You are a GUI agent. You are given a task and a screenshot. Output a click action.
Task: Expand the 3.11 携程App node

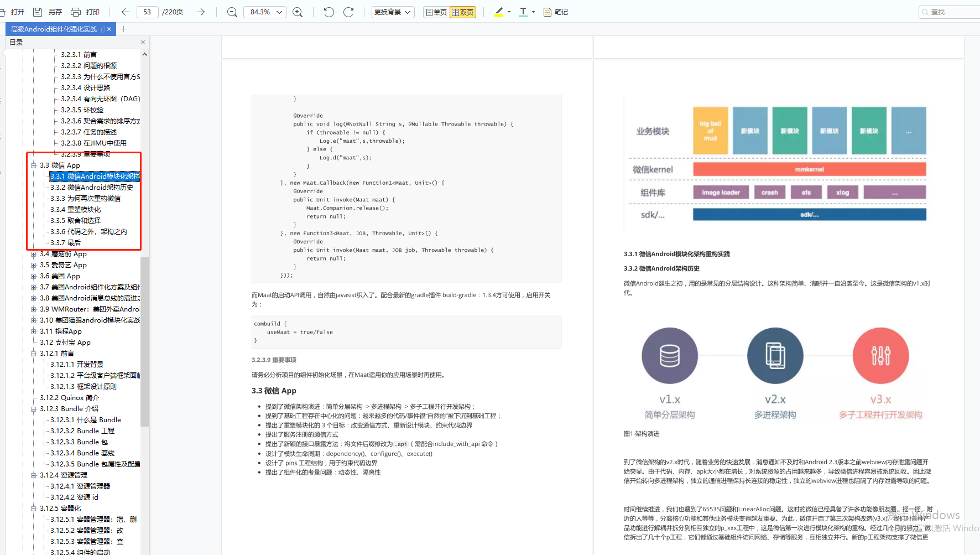(x=34, y=331)
